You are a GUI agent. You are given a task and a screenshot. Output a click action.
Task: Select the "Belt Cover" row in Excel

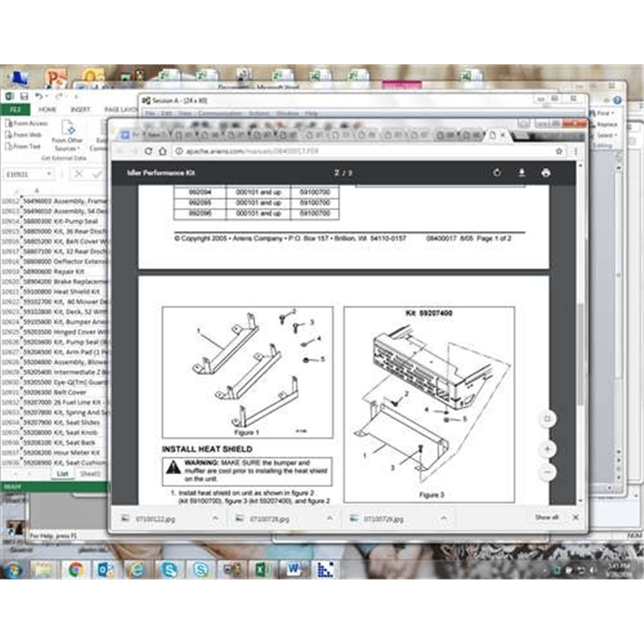pos(54,392)
